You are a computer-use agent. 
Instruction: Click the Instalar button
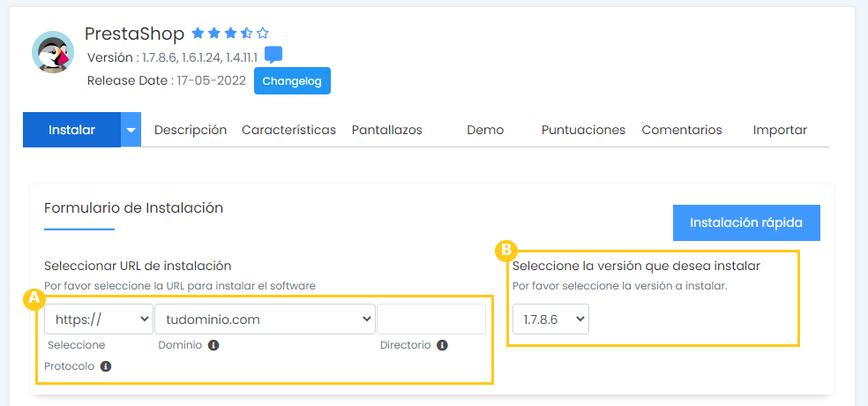[72, 130]
